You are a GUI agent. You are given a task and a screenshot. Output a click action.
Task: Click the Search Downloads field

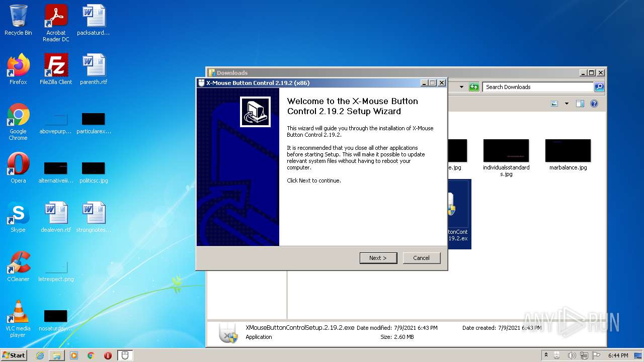538,87
